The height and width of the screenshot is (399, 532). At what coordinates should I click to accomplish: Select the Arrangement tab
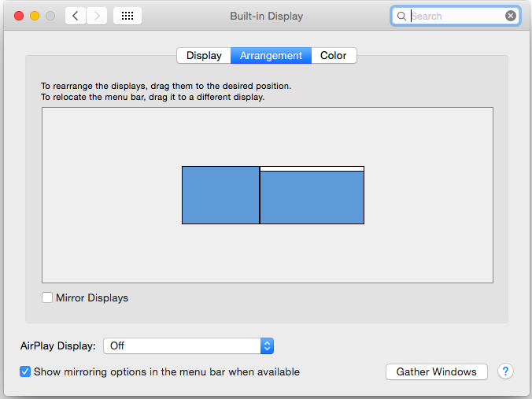pos(271,56)
